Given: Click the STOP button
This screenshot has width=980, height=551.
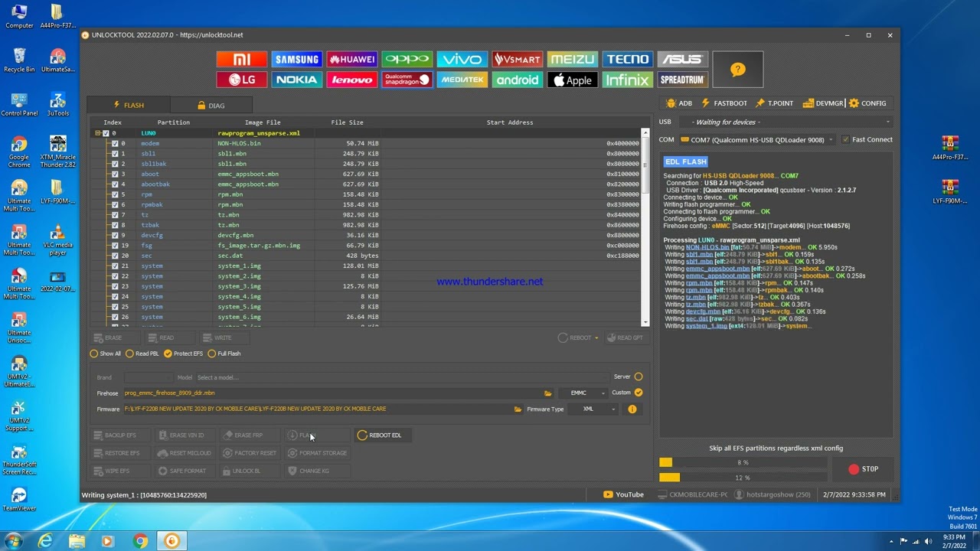Looking at the screenshot, I should coord(864,469).
